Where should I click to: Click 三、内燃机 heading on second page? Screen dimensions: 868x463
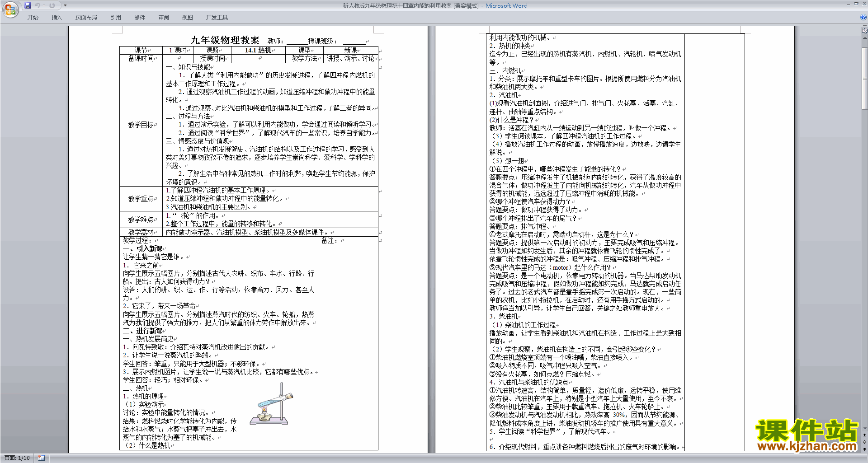click(x=505, y=70)
